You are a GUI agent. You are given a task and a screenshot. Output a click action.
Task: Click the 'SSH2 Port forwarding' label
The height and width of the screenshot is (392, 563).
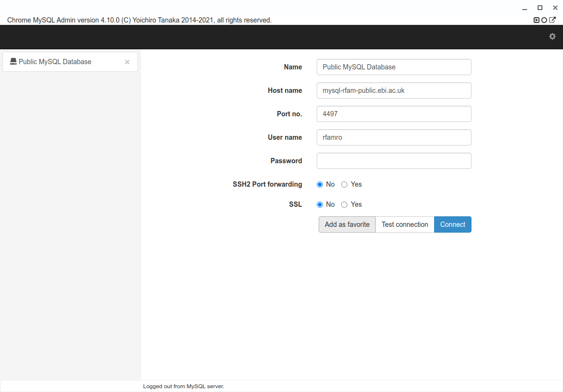(x=267, y=184)
